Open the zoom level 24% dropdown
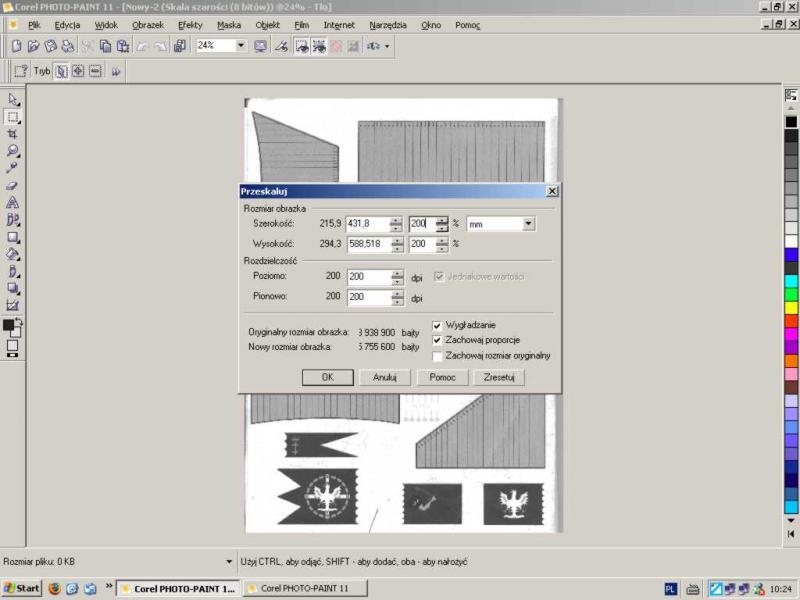 coord(240,45)
